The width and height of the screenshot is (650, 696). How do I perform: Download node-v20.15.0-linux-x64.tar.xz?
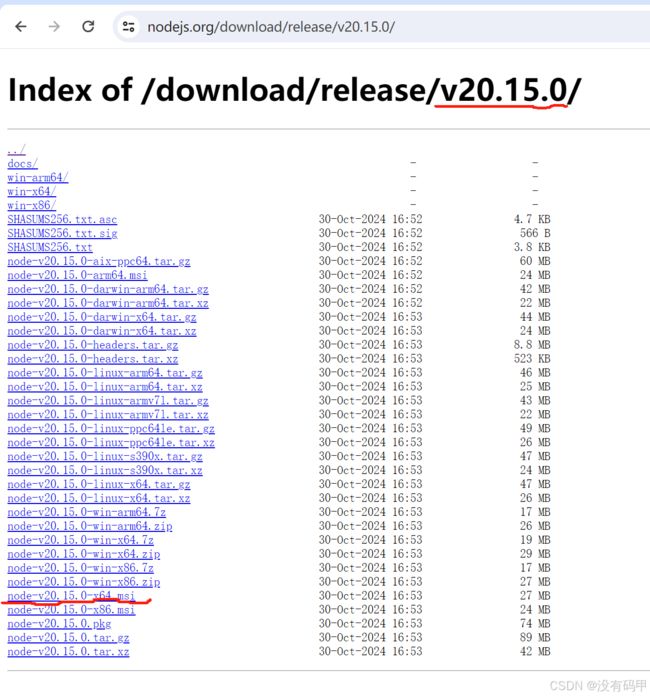coord(99,498)
